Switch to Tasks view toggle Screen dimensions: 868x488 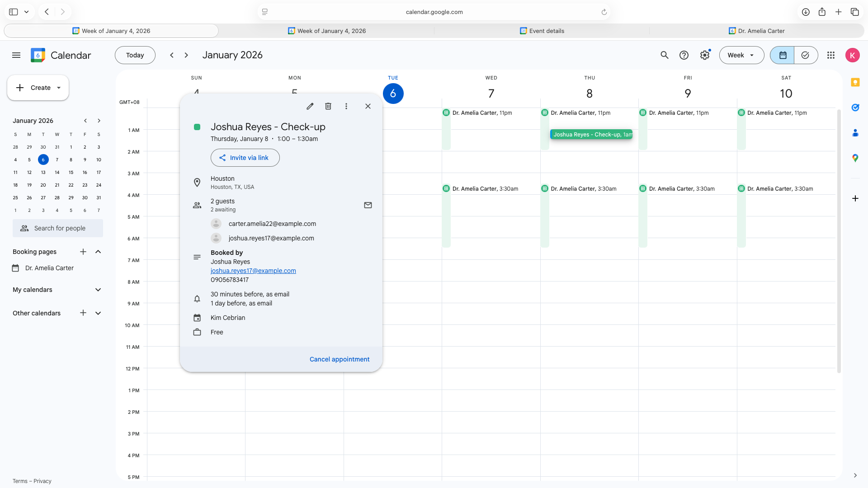(x=805, y=55)
